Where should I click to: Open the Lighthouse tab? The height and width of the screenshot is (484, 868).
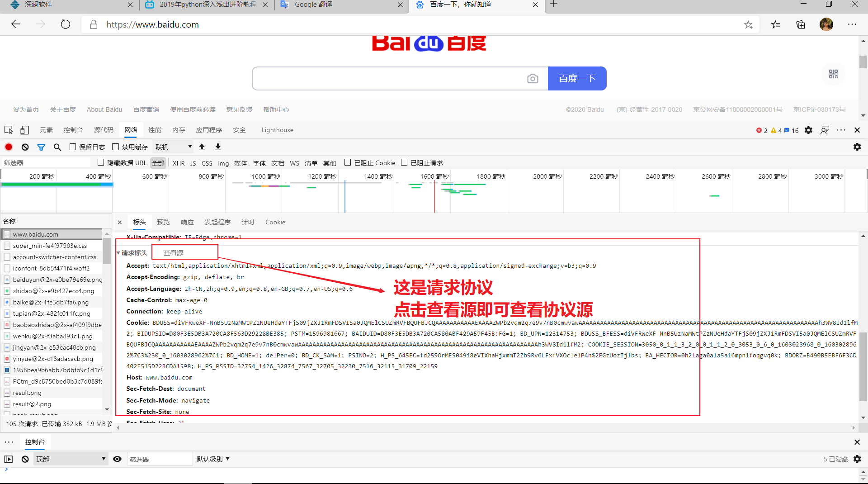click(x=278, y=130)
